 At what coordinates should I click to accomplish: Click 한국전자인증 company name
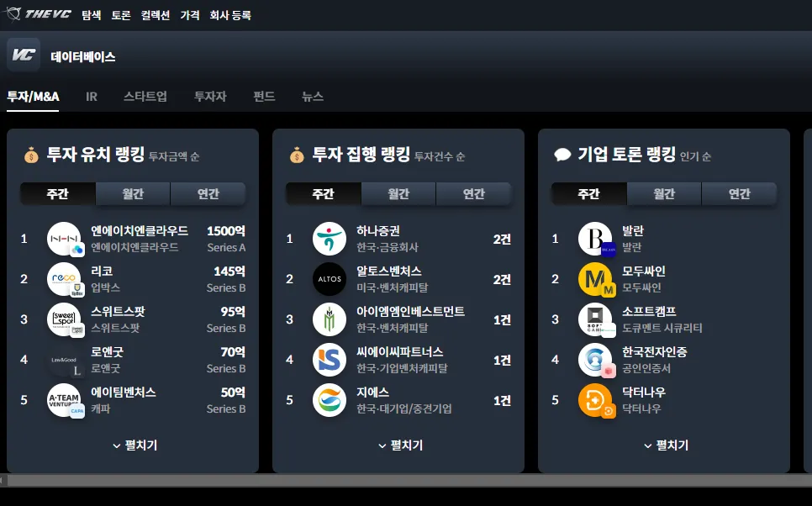coord(655,351)
